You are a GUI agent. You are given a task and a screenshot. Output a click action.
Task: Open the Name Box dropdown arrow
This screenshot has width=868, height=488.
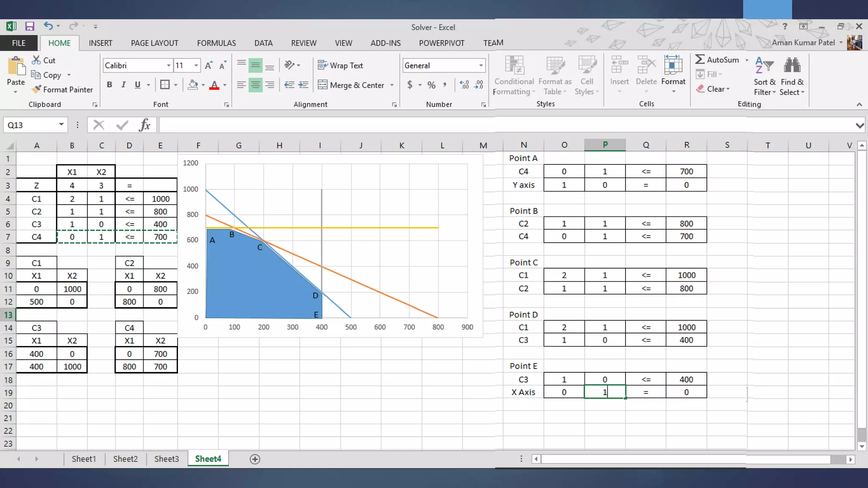pos(61,125)
